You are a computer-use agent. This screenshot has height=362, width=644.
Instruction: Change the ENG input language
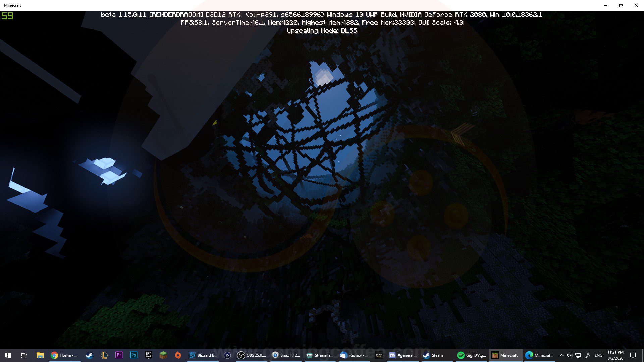pyautogui.click(x=598, y=355)
